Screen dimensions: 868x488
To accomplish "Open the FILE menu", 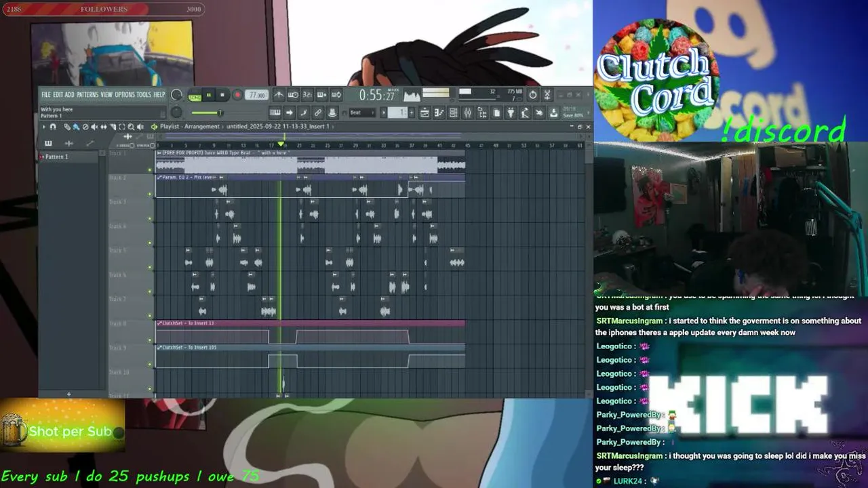I will point(46,95).
